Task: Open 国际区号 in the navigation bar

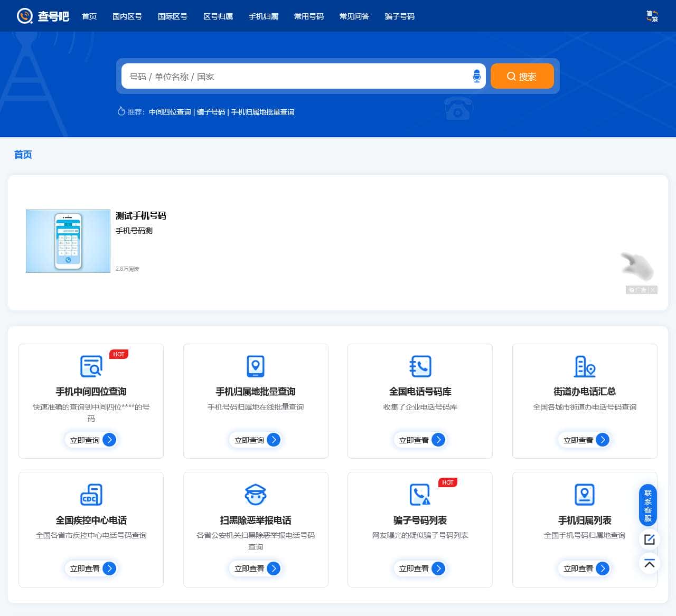Action: (x=173, y=16)
